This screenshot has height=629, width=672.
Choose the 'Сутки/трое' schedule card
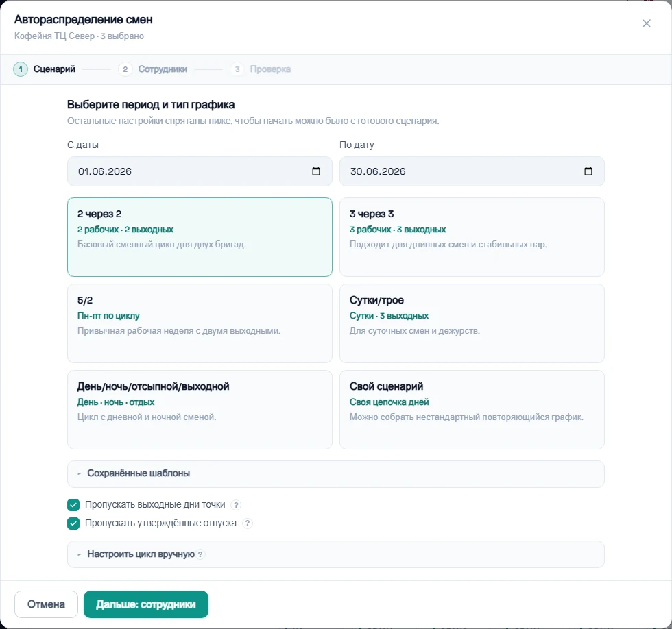click(x=472, y=323)
